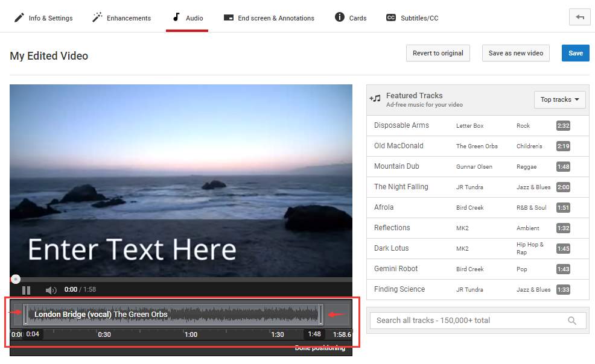Click the right trim handle of audio track
The height and width of the screenshot is (364, 595).
[321, 314]
